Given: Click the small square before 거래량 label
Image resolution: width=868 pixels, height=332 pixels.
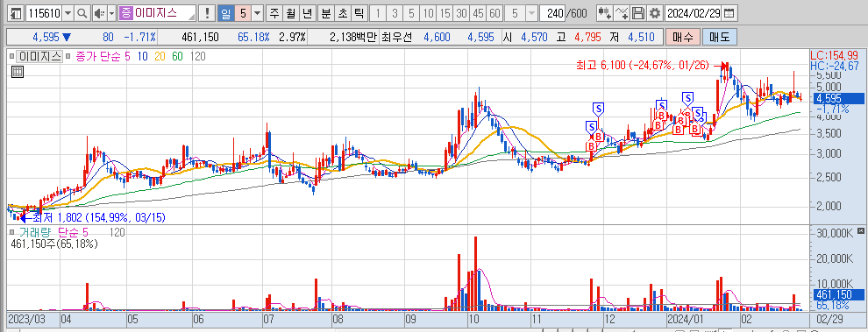Looking at the screenshot, I should [x=11, y=232].
